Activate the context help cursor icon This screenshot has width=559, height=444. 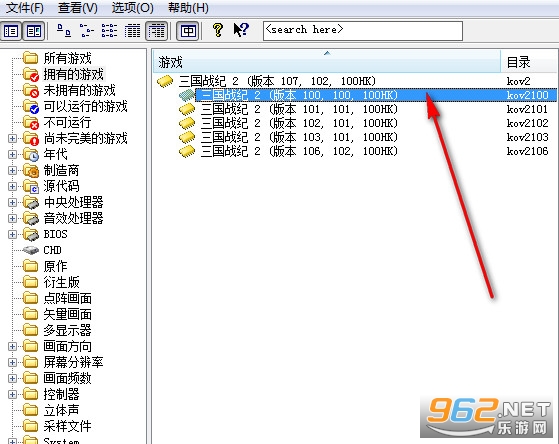pos(241,30)
